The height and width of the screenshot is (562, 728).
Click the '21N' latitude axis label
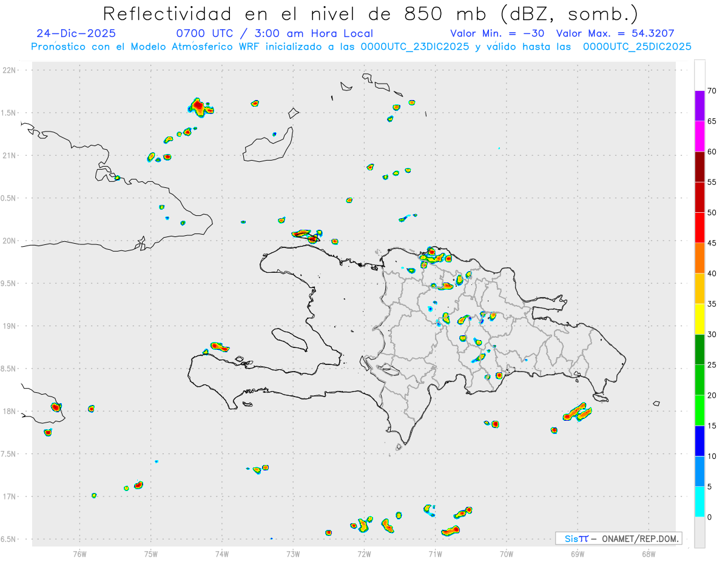pyautogui.click(x=10, y=156)
